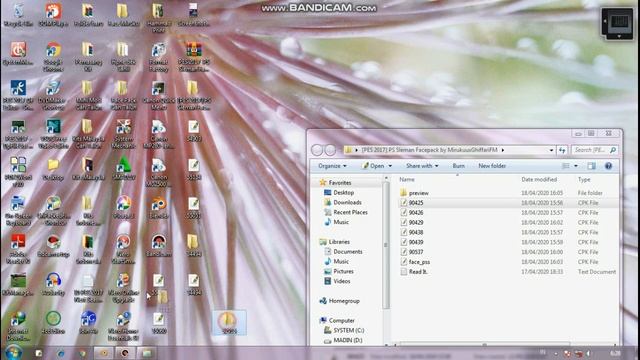This screenshot has width=640, height=360.
Task: Open Internet Explorer from the taskbar
Action: (x=60, y=353)
